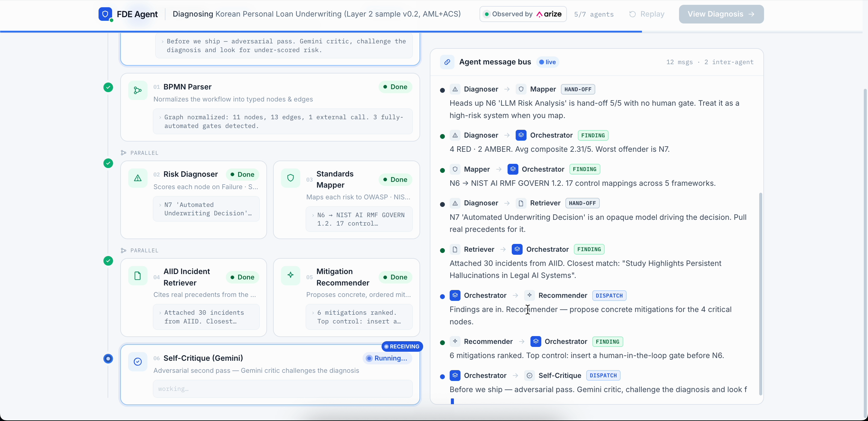Viewport: 868px width, 421px height.
Task: Click the HAND-OFF tag on Diagnoser to Retriever
Action: tap(582, 203)
